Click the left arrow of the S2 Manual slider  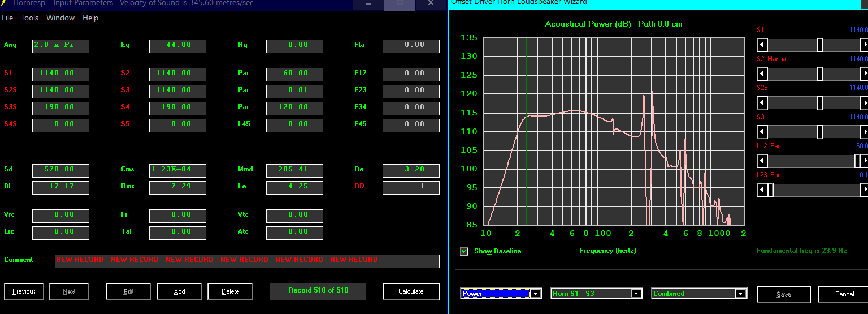coord(762,74)
